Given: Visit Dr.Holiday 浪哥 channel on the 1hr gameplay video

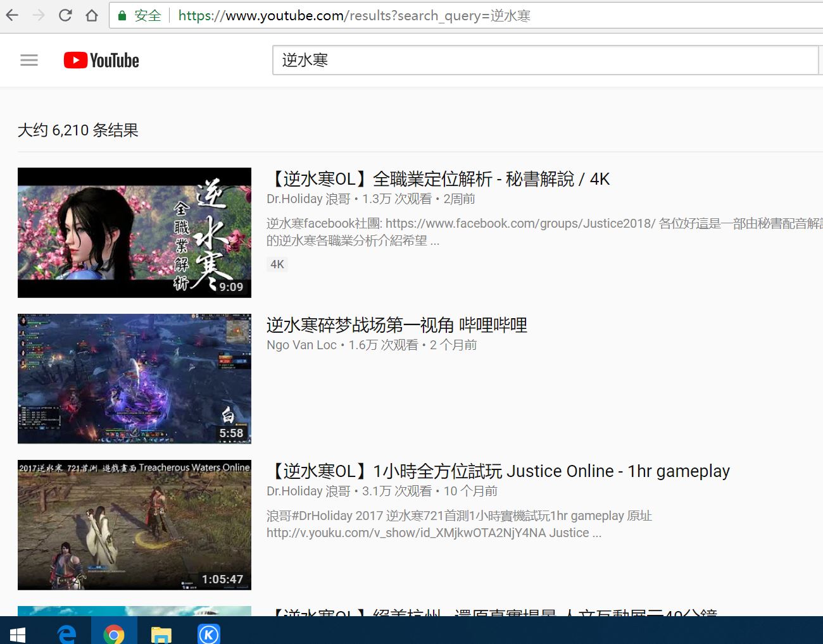Looking at the screenshot, I should coord(308,492).
